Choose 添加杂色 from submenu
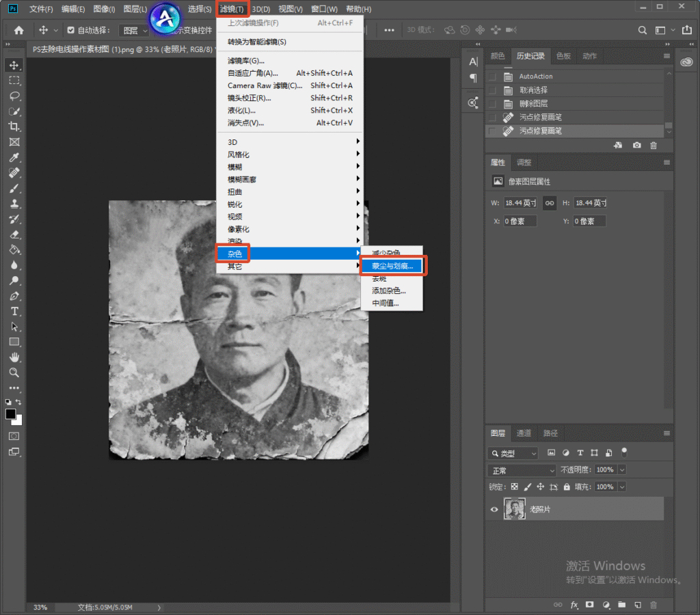This screenshot has height=615, width=700. 392,291
